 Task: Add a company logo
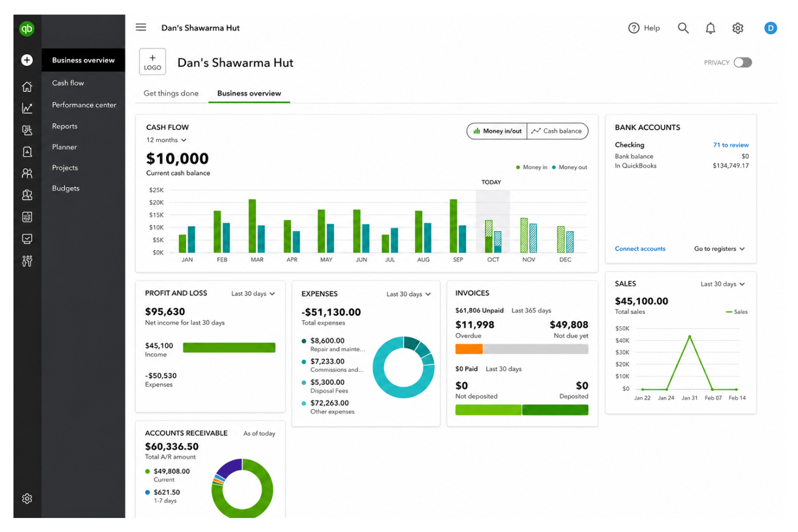tap(153, 61)
